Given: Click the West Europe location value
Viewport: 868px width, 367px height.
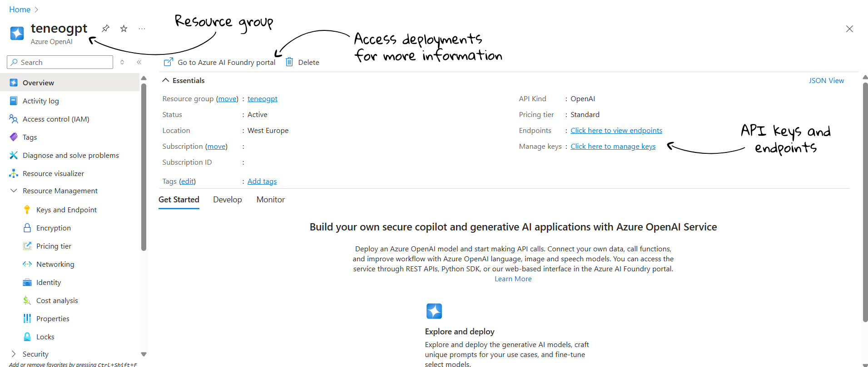Looking at the screenshot, I should pyautogui.click(x=268, y=131).
